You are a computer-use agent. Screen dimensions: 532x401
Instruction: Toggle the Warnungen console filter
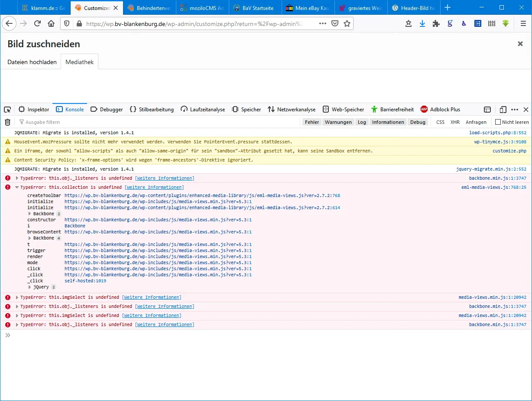pyautogui.click(x=338, y=122)
